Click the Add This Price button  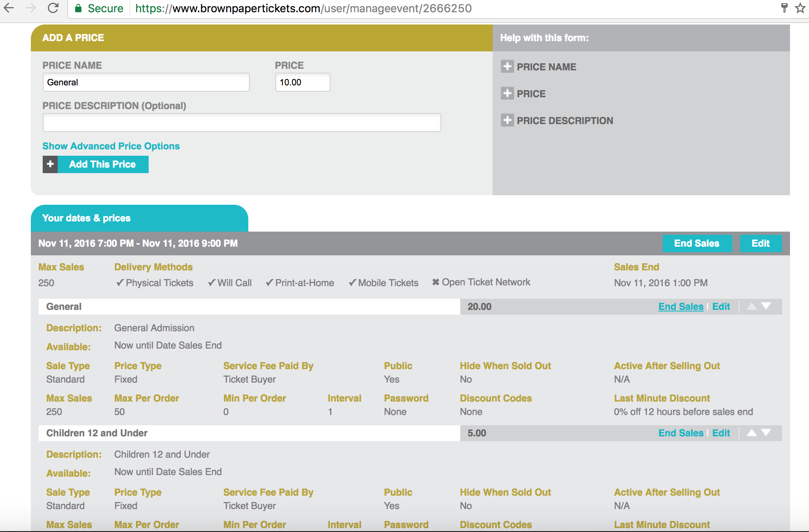(103, 164)
